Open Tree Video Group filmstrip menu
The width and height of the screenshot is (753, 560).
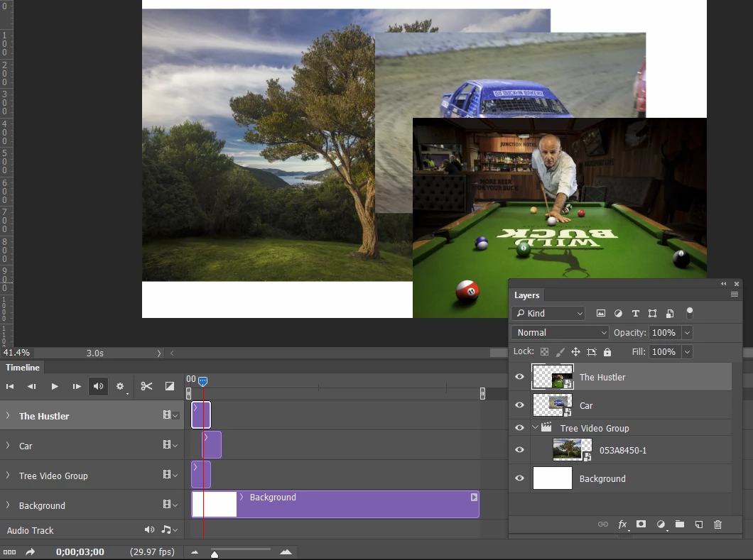click(x=170, y=475)
